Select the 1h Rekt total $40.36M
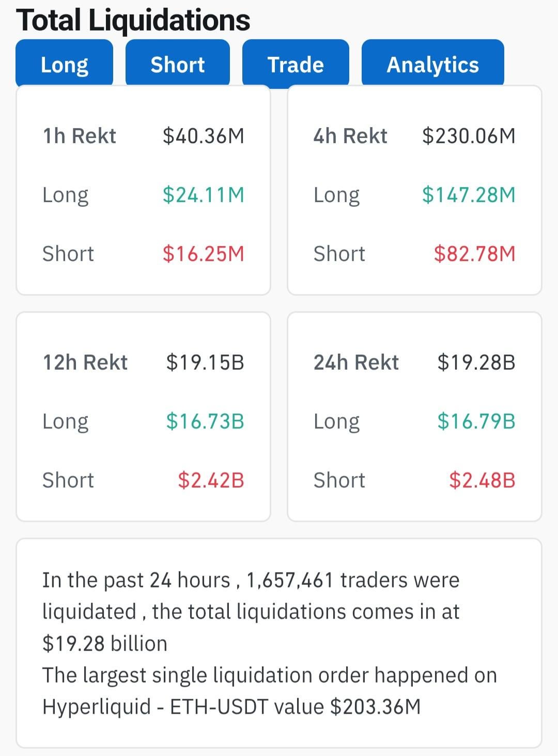 point(203,136)
